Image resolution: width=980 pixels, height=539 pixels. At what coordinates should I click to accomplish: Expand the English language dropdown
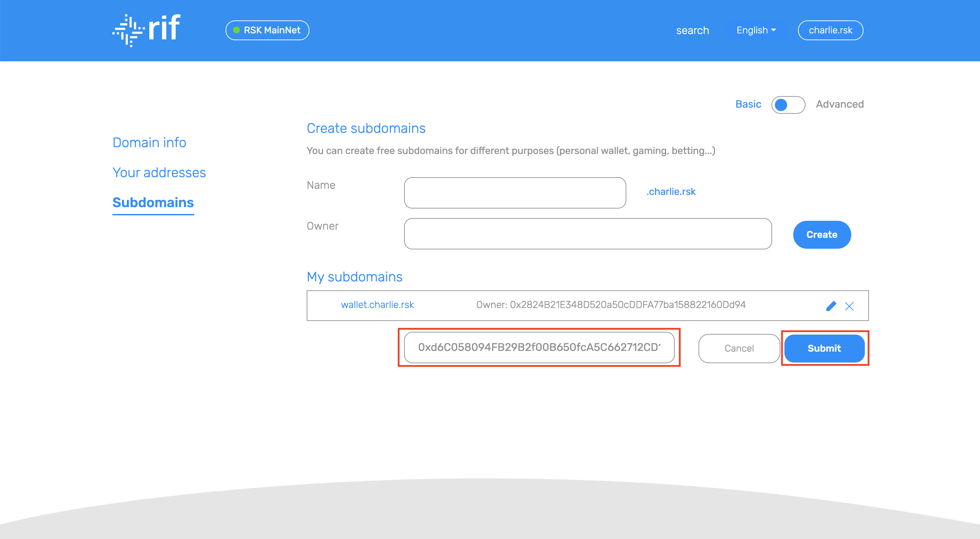756,30
